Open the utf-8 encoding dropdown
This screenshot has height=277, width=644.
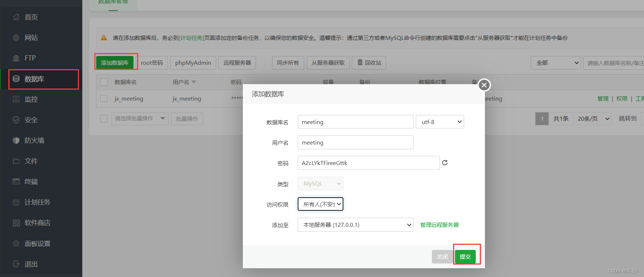440,122
